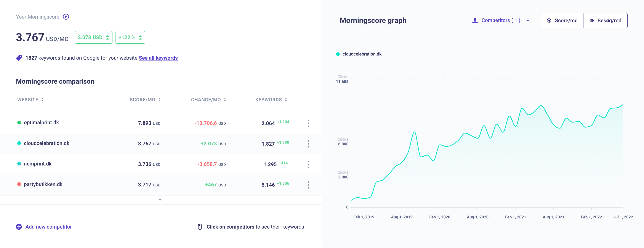
Task: Click Add new competitor link text
Action: (48, 227)
